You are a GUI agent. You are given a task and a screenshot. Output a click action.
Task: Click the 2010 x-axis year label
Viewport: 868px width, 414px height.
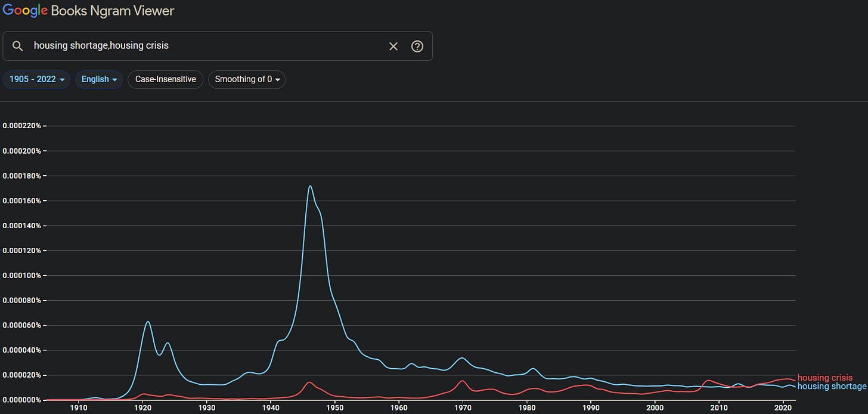[719, 408]
